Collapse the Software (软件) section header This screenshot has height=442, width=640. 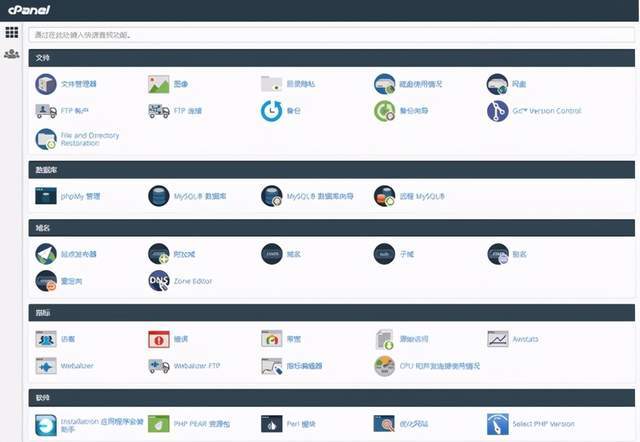point(331,398)
